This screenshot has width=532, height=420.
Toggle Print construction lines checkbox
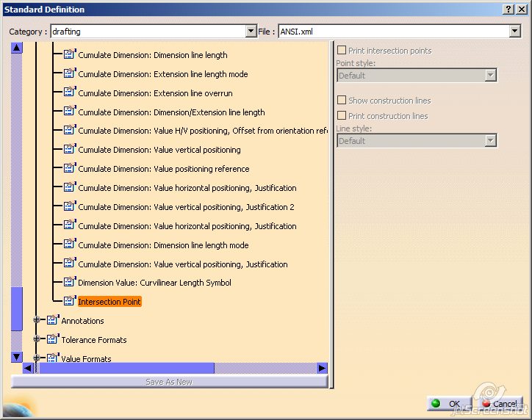coord(342,115)
